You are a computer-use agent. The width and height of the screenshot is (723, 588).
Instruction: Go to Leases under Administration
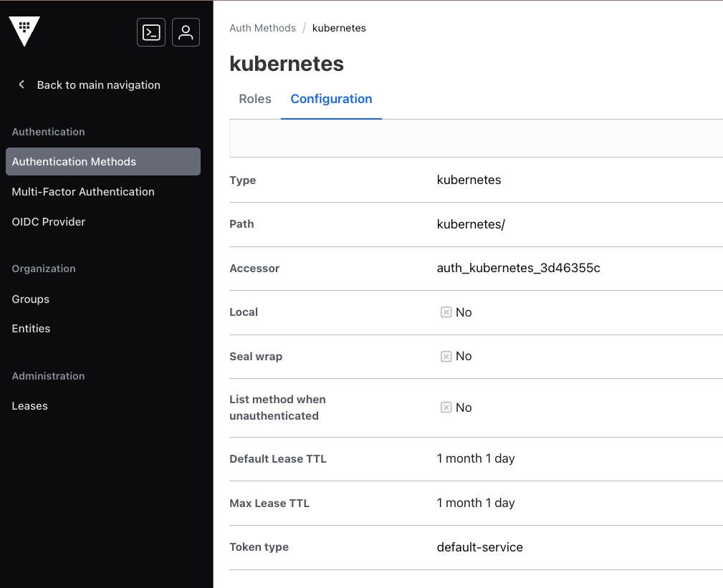point(30,406)
